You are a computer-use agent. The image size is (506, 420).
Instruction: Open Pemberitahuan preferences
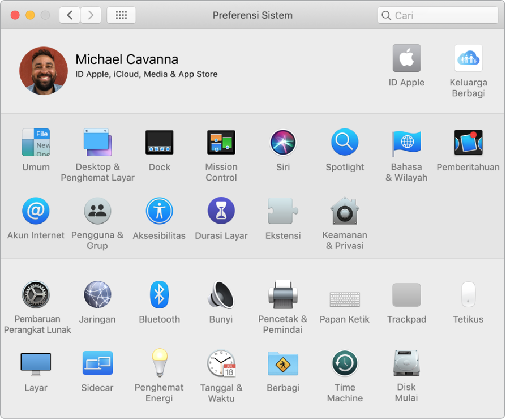pyautogui.click(x=468, y=143)
